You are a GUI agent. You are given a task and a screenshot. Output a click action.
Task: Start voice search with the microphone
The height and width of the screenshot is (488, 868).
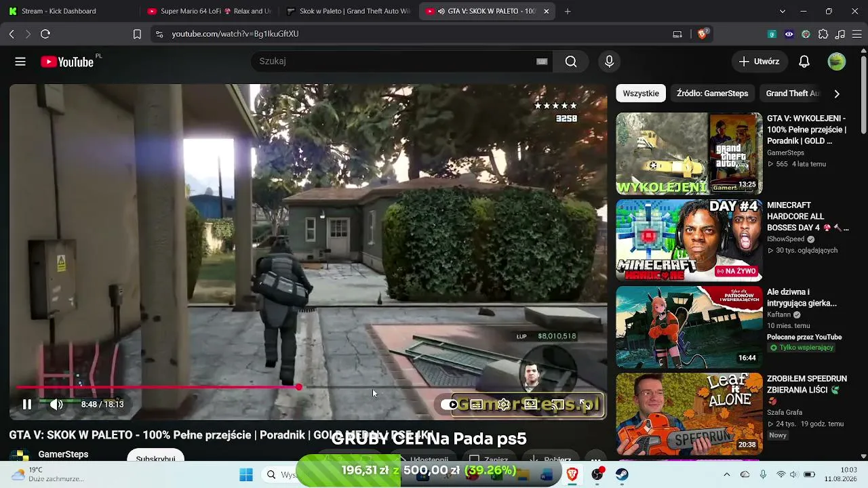click(x=609, y=62)
